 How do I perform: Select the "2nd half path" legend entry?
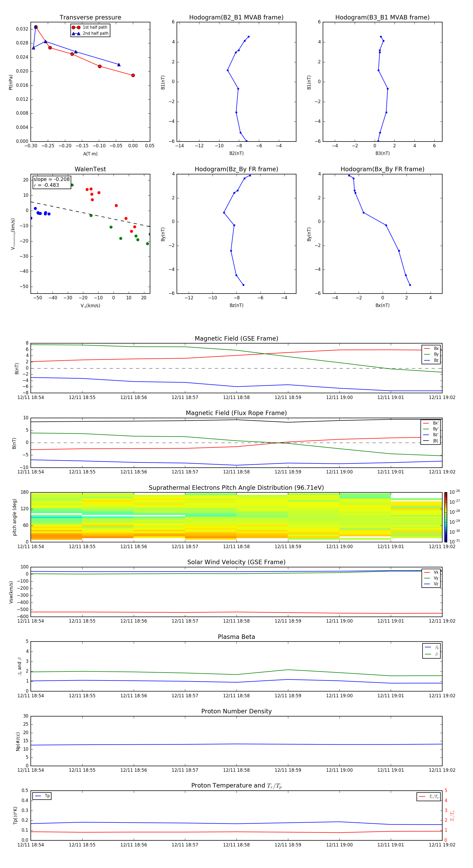pos(90,33)
